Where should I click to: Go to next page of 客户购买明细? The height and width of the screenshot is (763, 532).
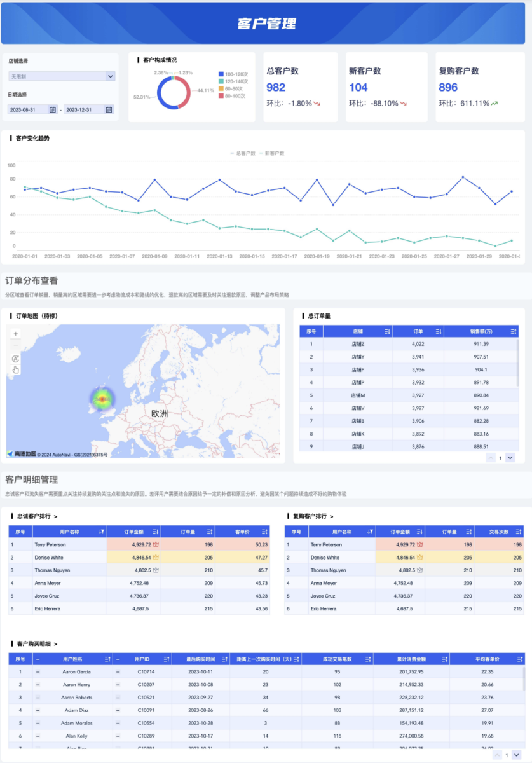coord(517,755)
